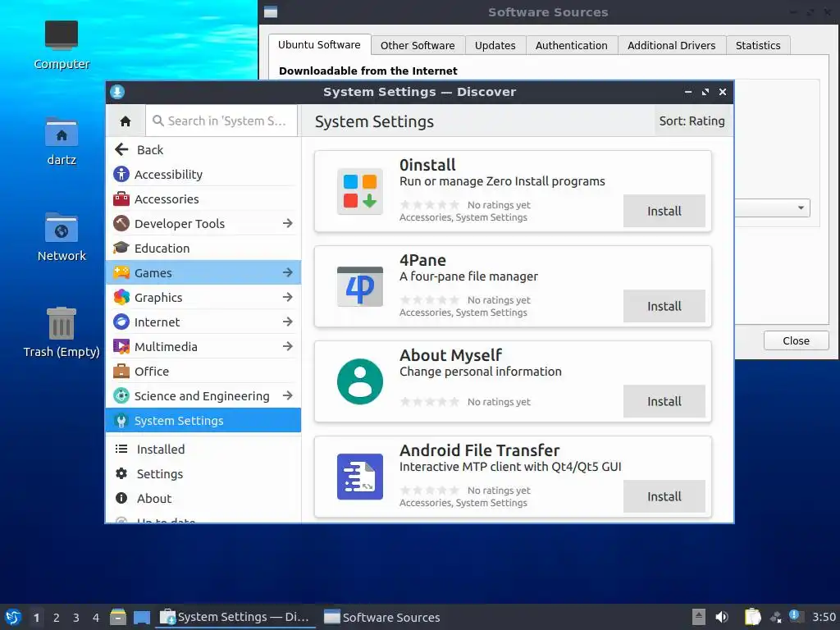
Task: Expand Science and Engineering subcategories arrow
Action: pyautogui.click(x=288, y=396)
